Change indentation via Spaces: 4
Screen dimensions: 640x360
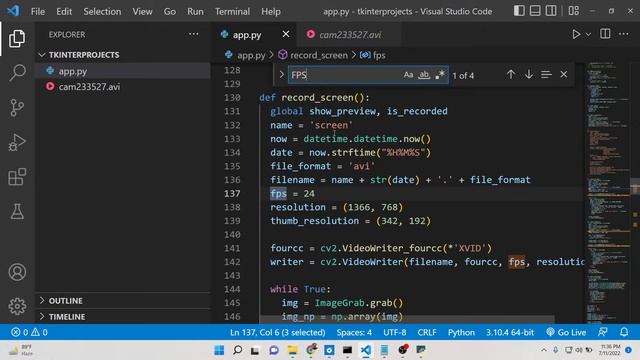(x=354, y=332)
